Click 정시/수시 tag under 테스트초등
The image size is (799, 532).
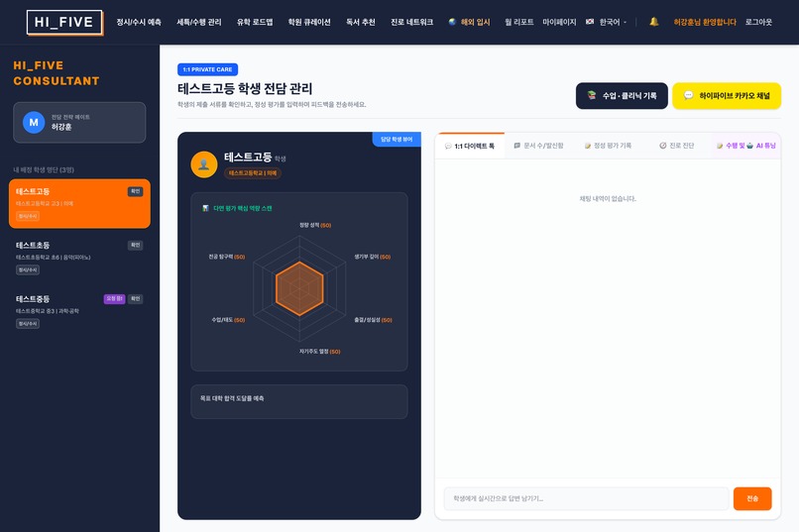coord(28,269)
